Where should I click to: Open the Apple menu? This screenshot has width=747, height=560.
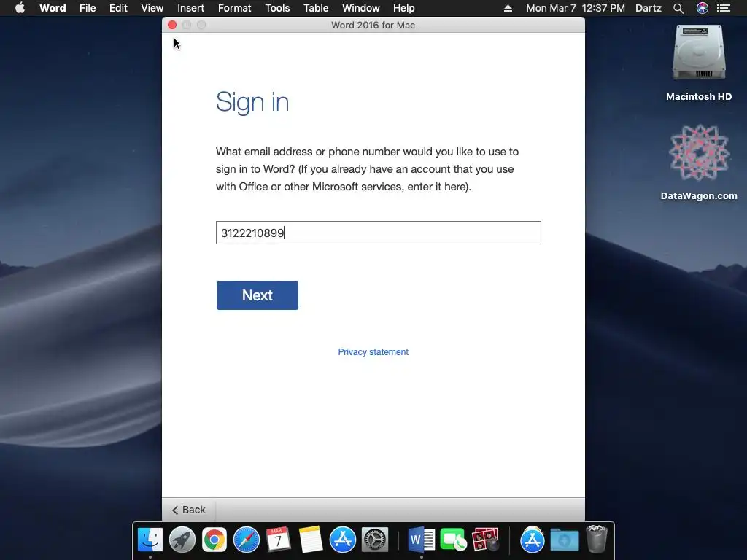pyautogui.click(x=20, y=8)
